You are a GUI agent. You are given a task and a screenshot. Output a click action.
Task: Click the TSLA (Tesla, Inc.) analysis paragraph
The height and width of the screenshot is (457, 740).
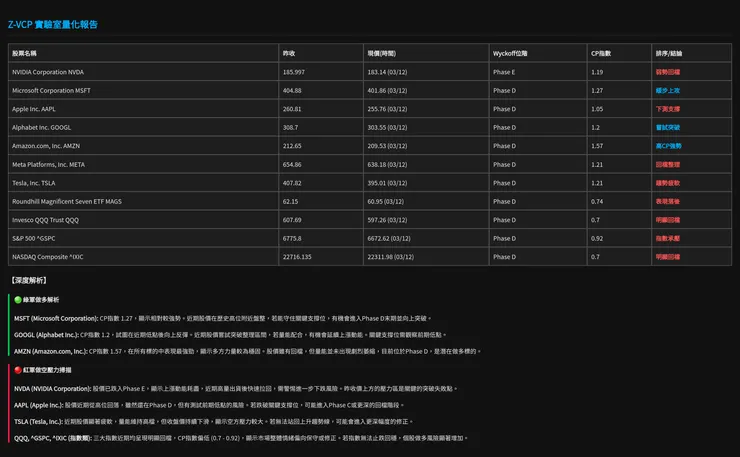click(x=213, y=422)
